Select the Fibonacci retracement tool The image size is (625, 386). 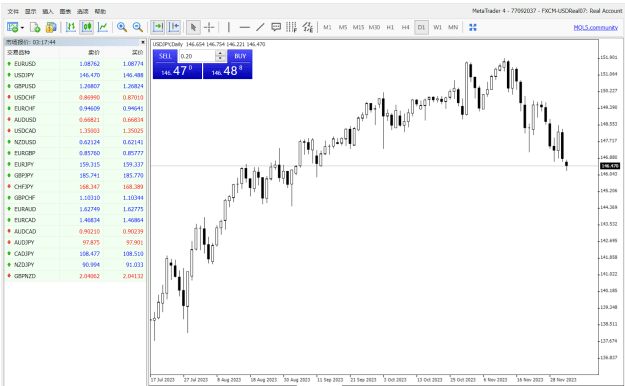(291, 27)
